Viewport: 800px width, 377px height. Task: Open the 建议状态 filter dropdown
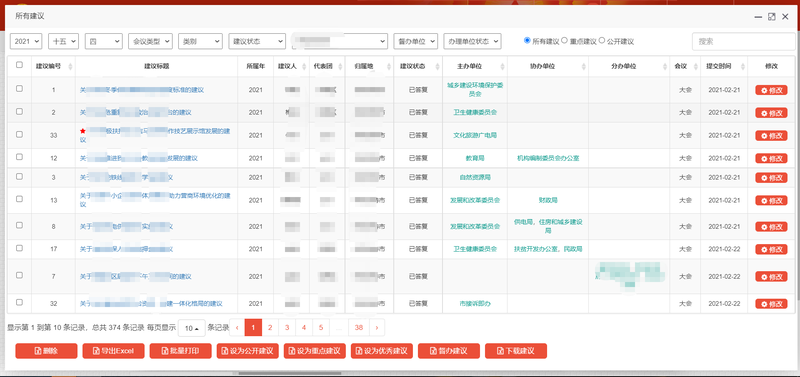(x=257, y=41)
